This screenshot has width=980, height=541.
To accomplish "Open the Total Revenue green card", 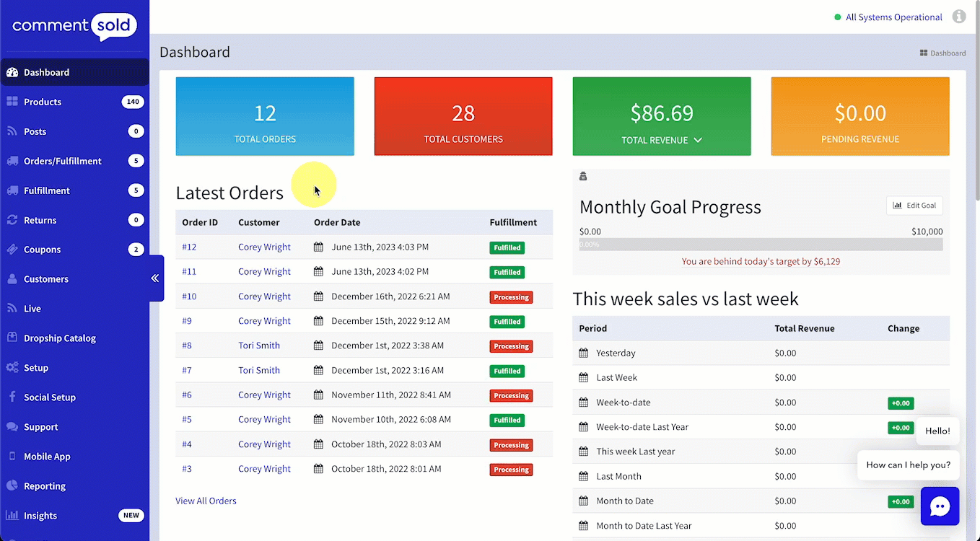I will tap(661, 116).
